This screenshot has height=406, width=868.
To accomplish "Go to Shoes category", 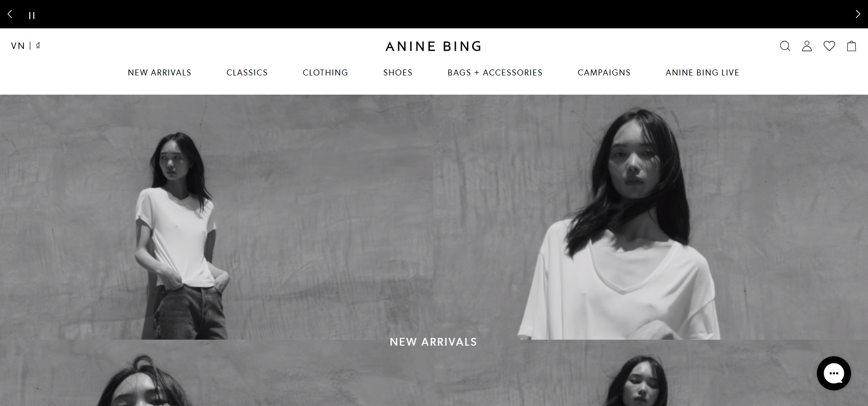I will pyautogui.click(x=398, y=73).
